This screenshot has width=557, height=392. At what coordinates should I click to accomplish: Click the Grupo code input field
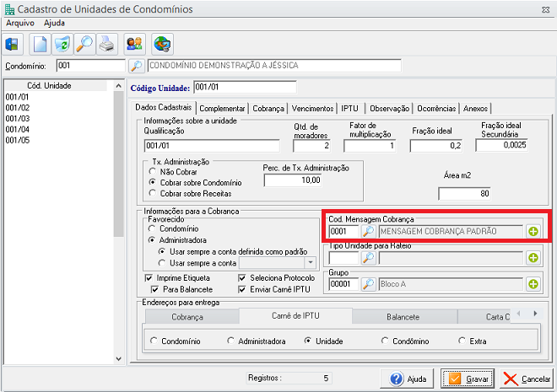343,284
